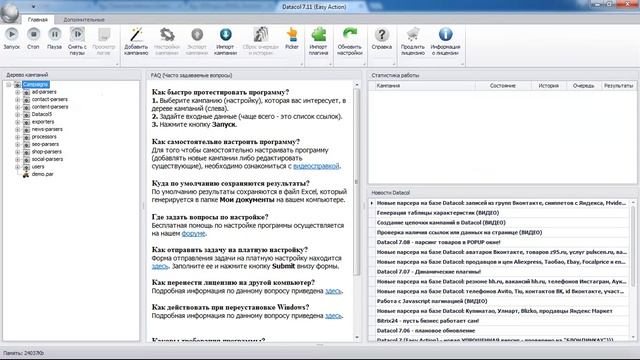
Task: Switch to the Главная ribbon tab
Action: [x=38, y=20]
